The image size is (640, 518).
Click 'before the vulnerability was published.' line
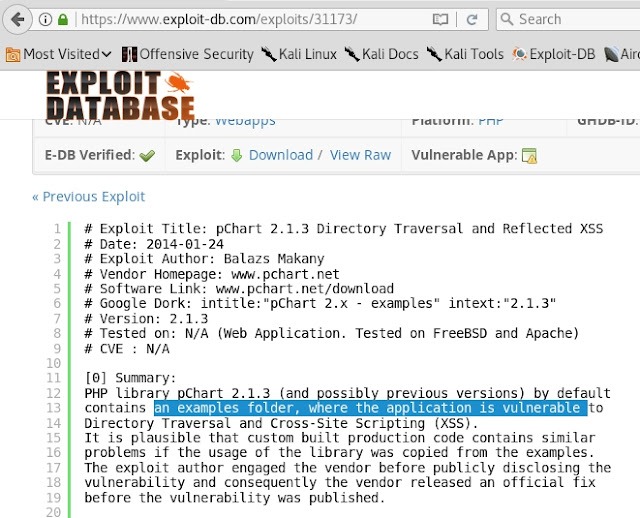click(235, 498)
